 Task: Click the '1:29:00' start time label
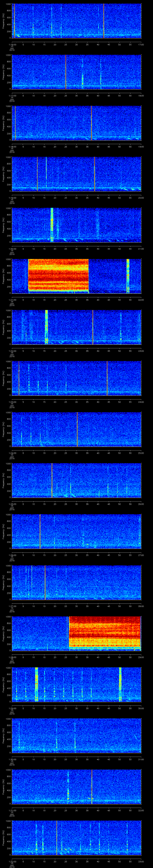[x=12, y=708]
